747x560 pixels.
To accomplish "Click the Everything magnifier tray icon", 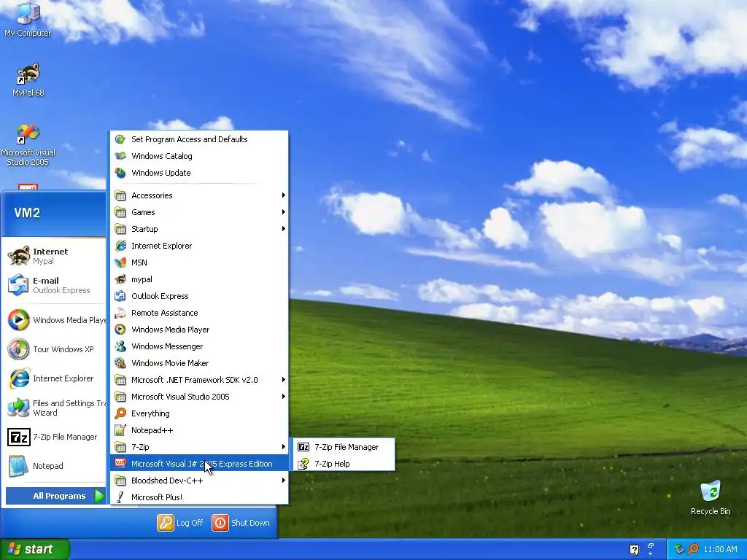I will coord(694,549).
